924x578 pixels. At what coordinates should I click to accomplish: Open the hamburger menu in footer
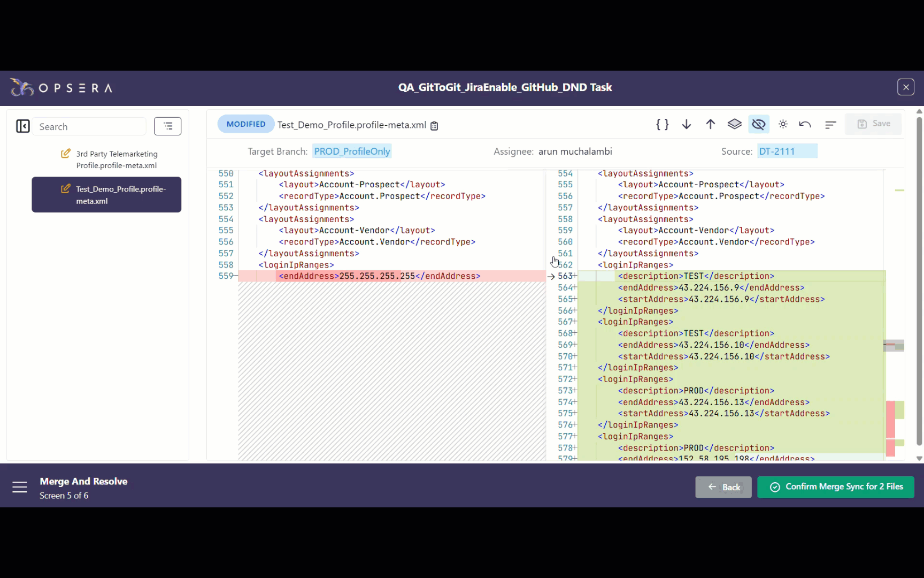(x=20, y=487)
